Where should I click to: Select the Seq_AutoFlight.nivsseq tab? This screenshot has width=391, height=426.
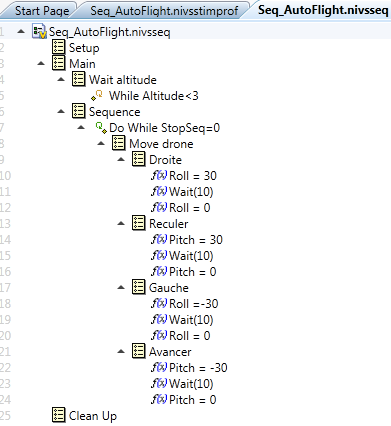pyautogui.click(x=323, y=10)
